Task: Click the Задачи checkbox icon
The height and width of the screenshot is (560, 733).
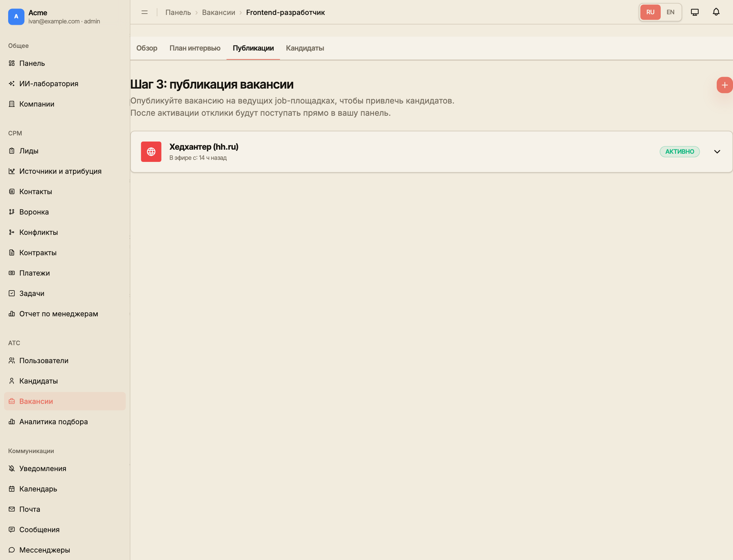Action: tap(12, 294)
